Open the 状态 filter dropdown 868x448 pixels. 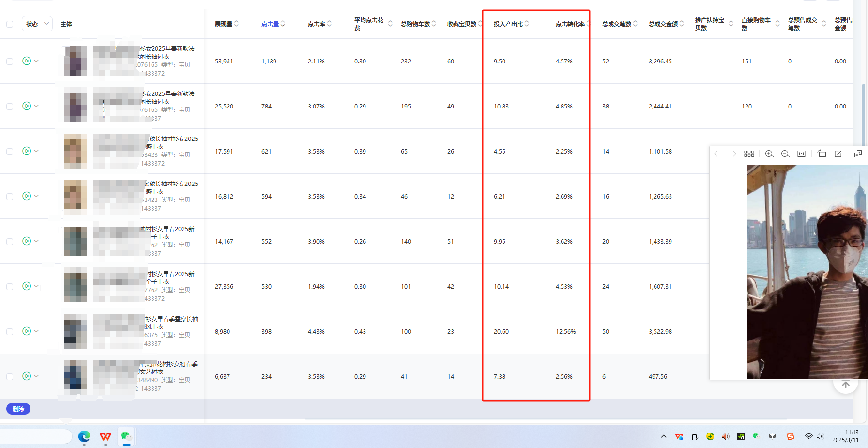[37, 24]
